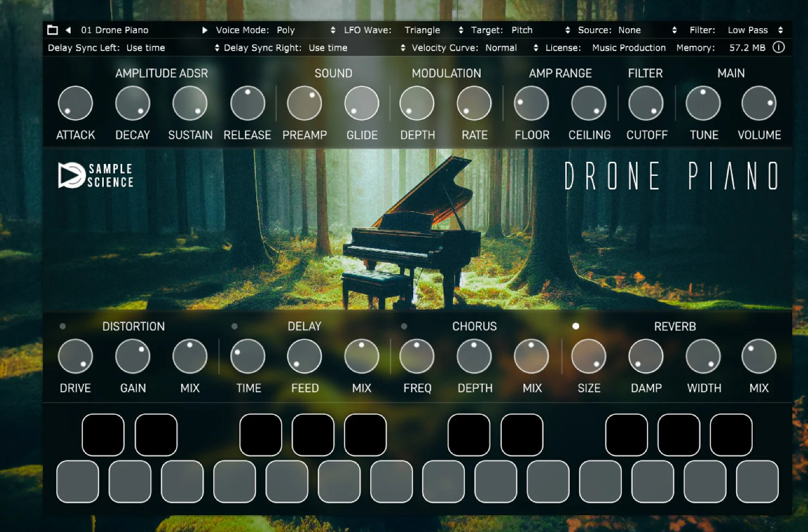Click the Filter Cutoff knob
This screenshot has height=532, width=808.
[646, 103]
